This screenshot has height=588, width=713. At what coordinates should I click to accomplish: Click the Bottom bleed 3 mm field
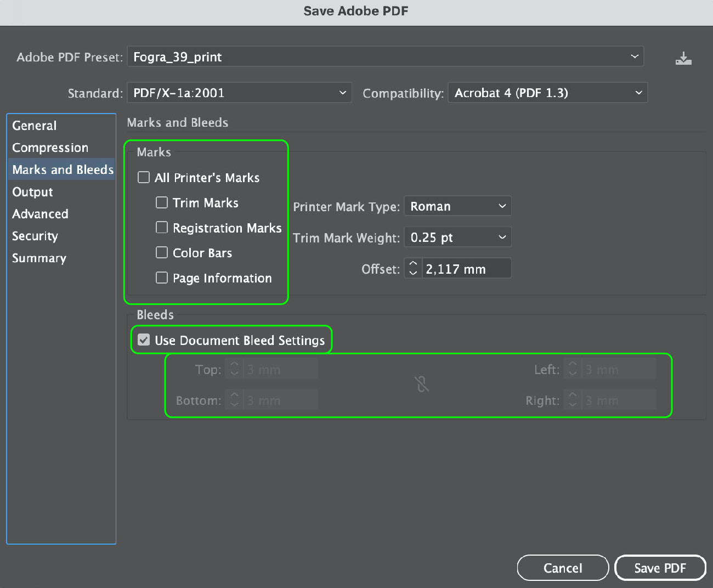[281, 400]
